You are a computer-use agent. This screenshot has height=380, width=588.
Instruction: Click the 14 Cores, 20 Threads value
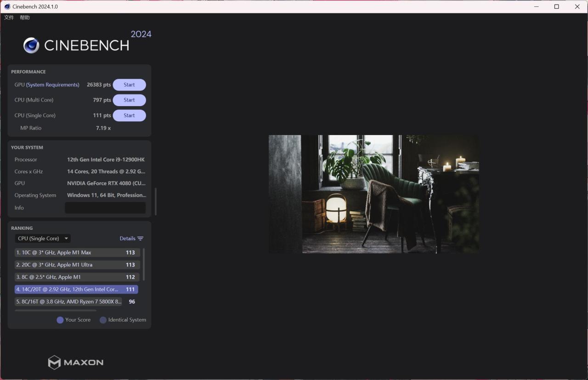(106, 171)
